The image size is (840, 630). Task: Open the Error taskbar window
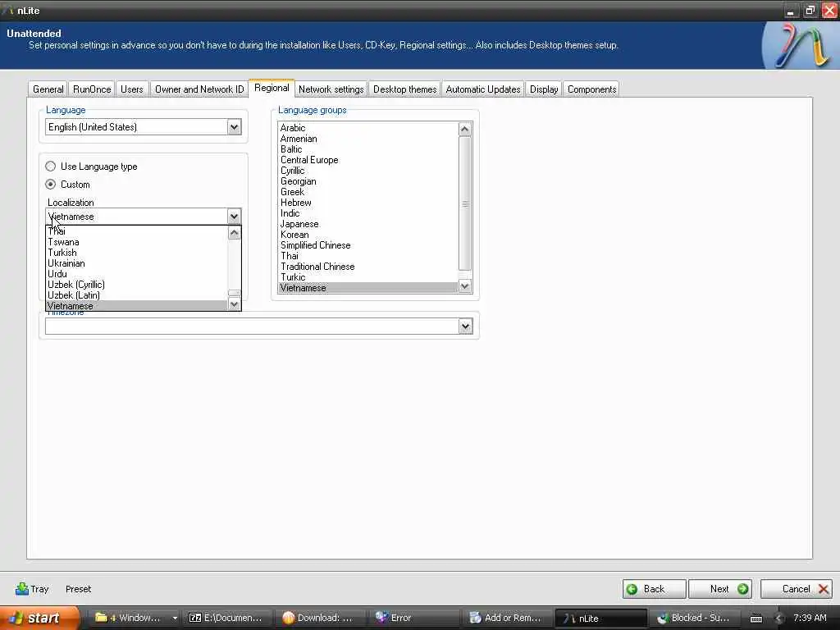click(413, 619)
